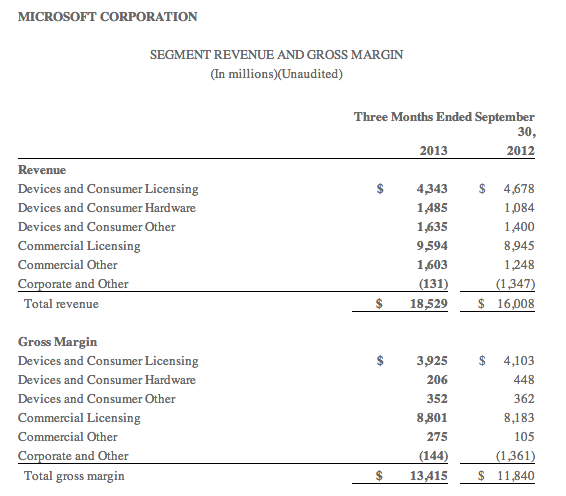Select the value 9,594
The width and height of the screenshot is (566, 496).
tap(432, 246)
